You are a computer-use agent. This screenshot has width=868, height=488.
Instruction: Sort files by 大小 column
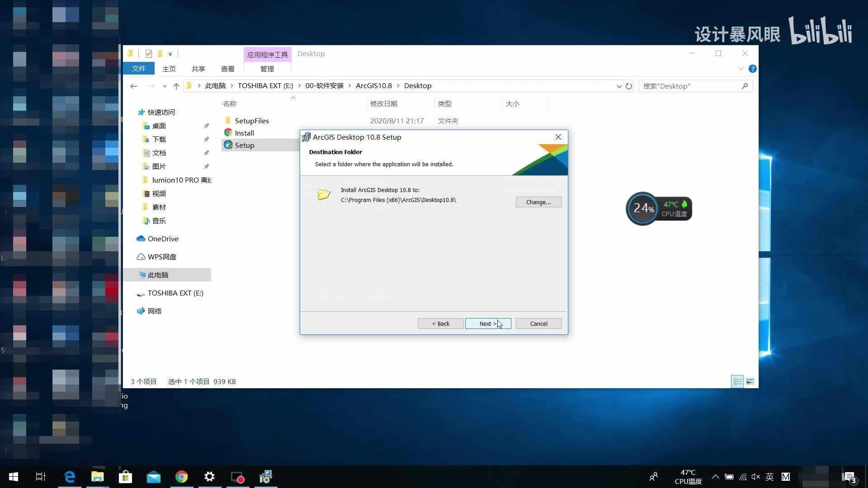tap(513, 103)
